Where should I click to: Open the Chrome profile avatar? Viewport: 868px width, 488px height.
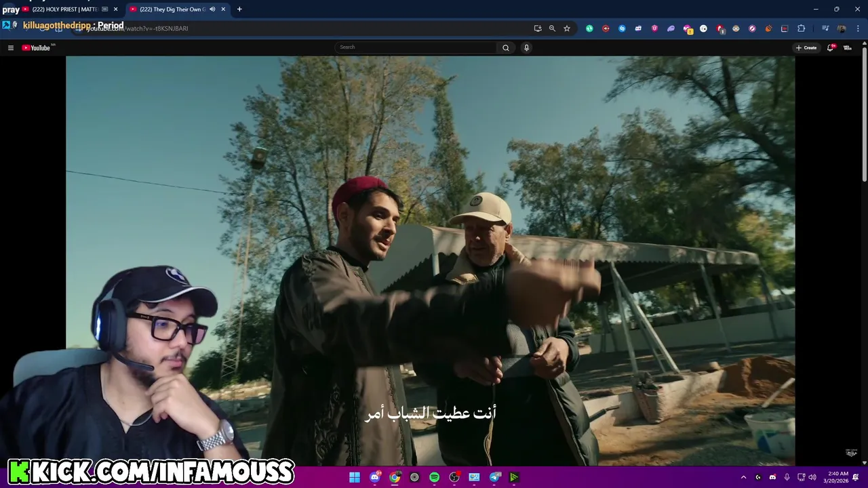pyautogui.click(x=842, y=28)
